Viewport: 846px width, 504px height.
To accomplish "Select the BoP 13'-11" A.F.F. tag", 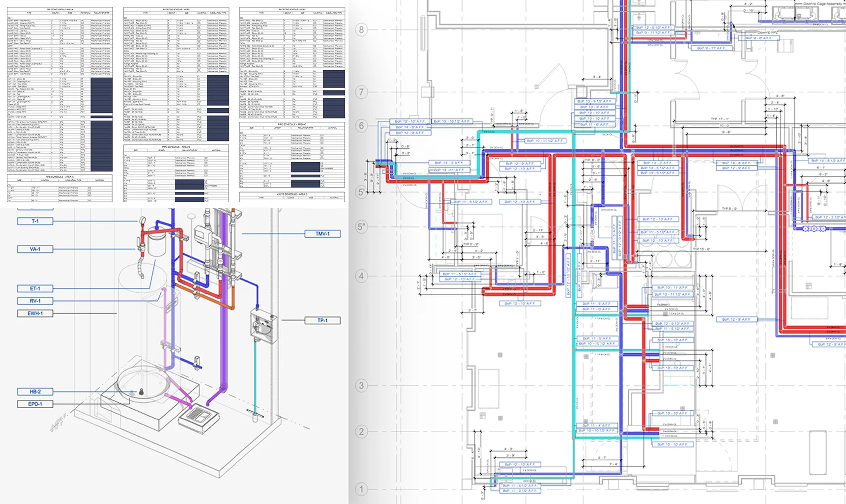I will point(449,170).
